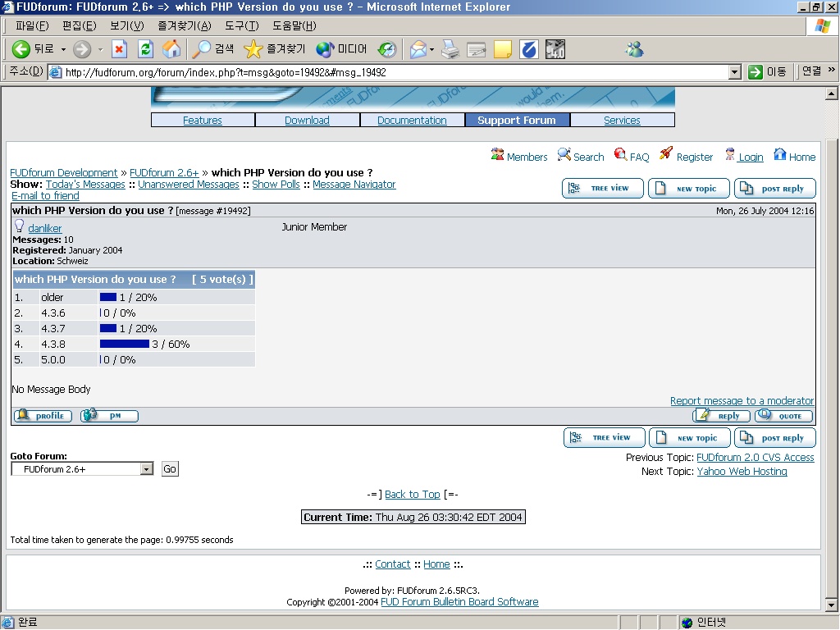
Task: Click the 이동 (Go) address bar button
Action: click(767, 72)
